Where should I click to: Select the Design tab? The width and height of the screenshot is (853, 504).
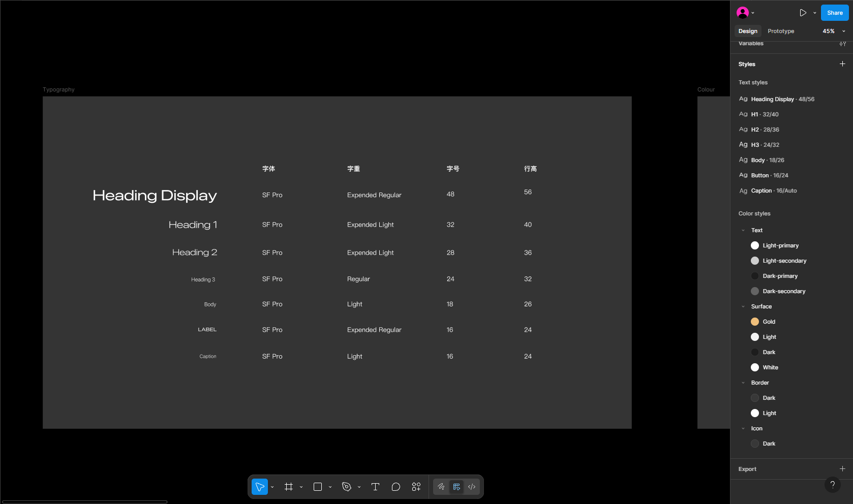tap(748, 31)
